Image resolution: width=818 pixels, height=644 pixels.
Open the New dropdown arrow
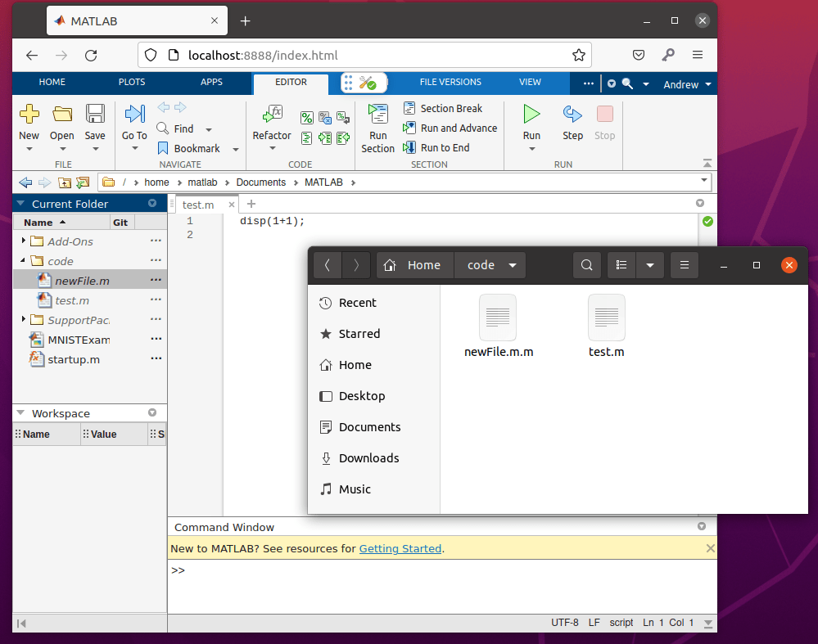[29, 149]
